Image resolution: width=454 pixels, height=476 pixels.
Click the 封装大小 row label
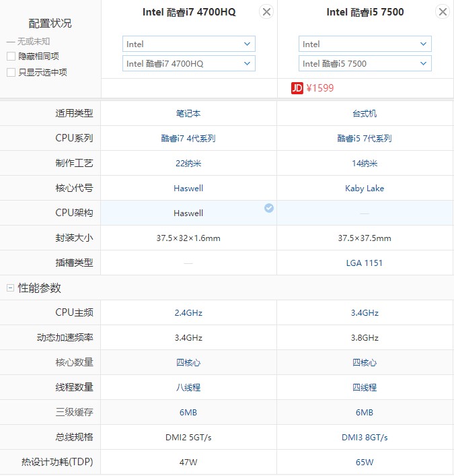click(x=74, y=238)
